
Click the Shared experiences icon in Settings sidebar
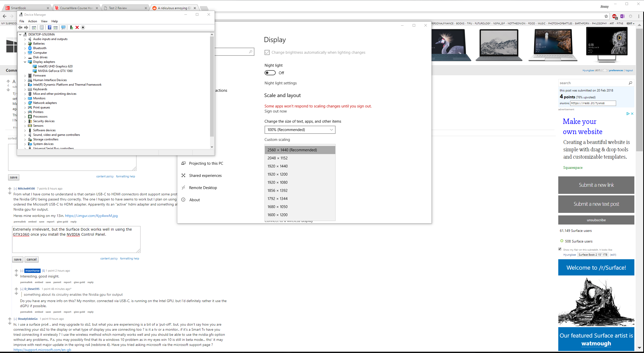(x=184, y=175)
